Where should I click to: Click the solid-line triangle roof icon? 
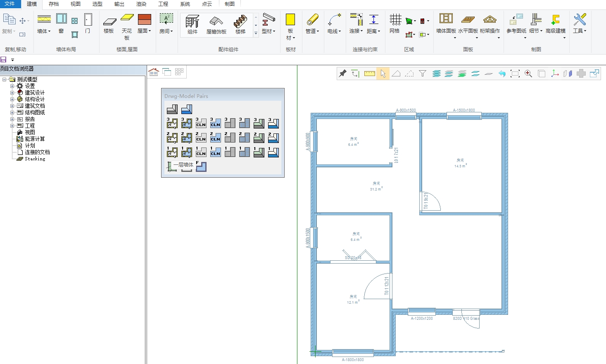coord(396,74)
